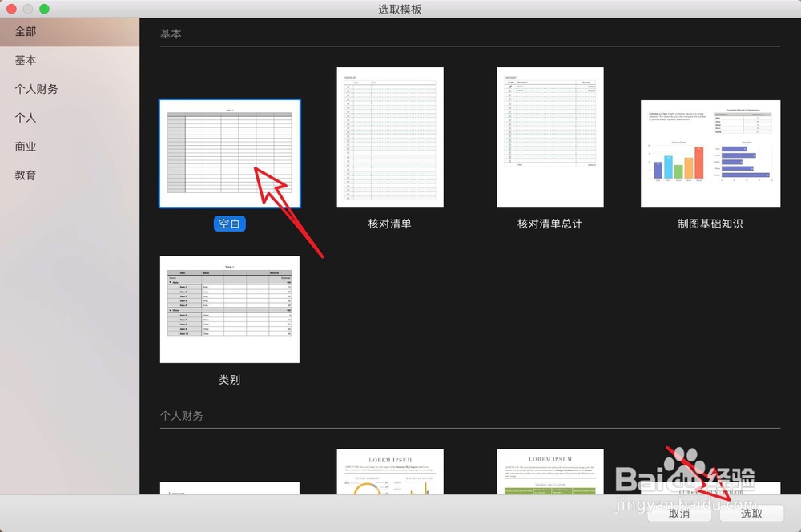Select the 空白 blank spreadsheet template

click(230, 152)
